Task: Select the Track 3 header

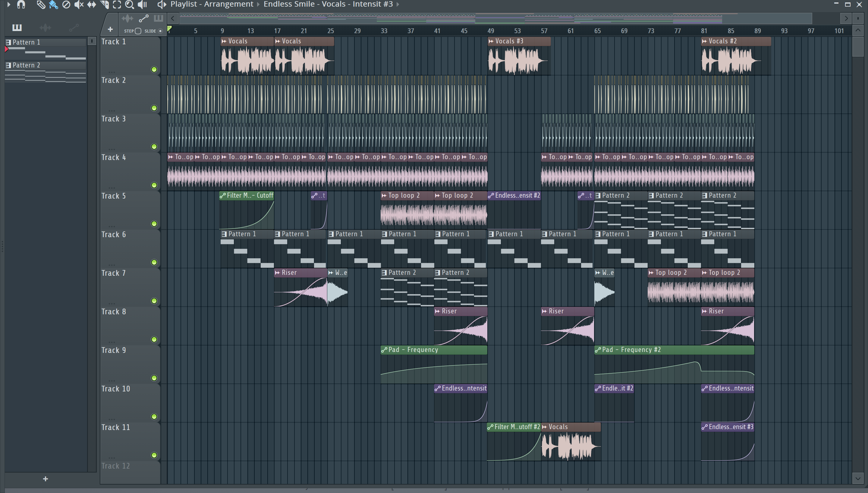Action: click(130, 133)
